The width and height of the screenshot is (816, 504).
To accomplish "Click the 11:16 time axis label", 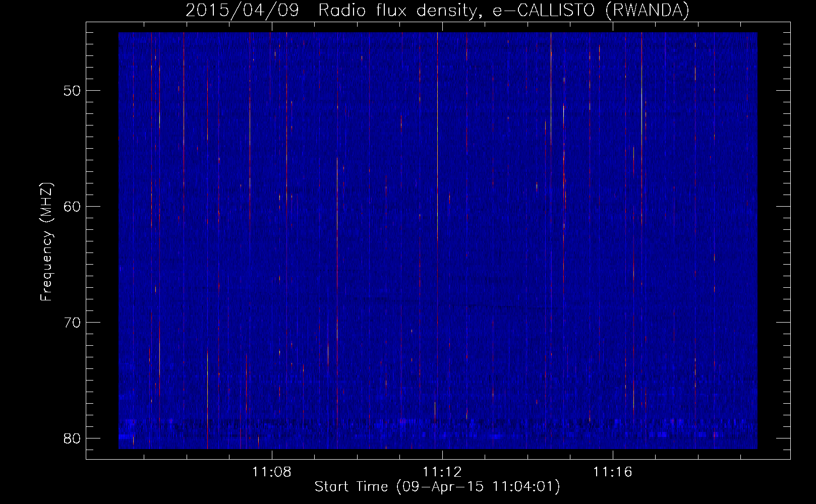I will click(x=612, y=472).
